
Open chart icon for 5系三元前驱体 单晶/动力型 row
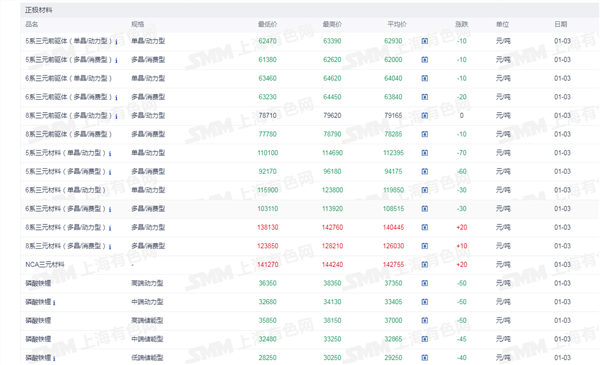point(425,41)
